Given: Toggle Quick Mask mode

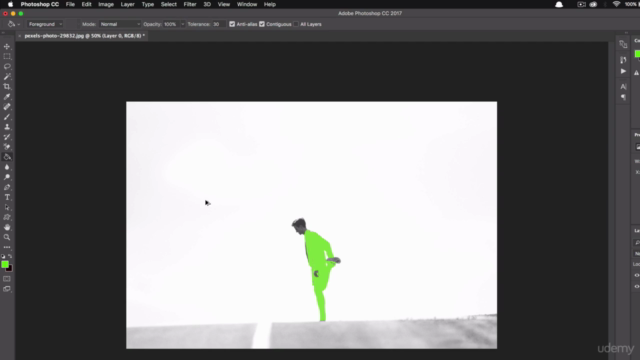Looking at the screenshot, I should (7, 279).
